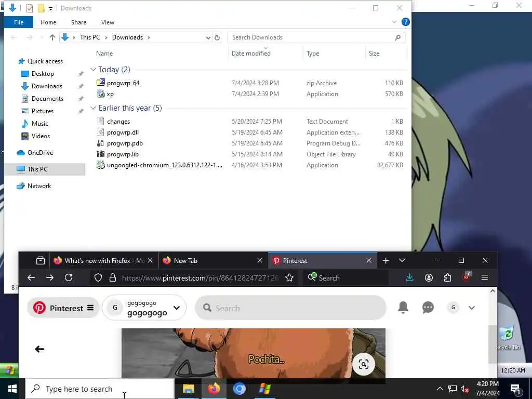Expand the Explorer ribbon with chevron

tap(394, 22)
